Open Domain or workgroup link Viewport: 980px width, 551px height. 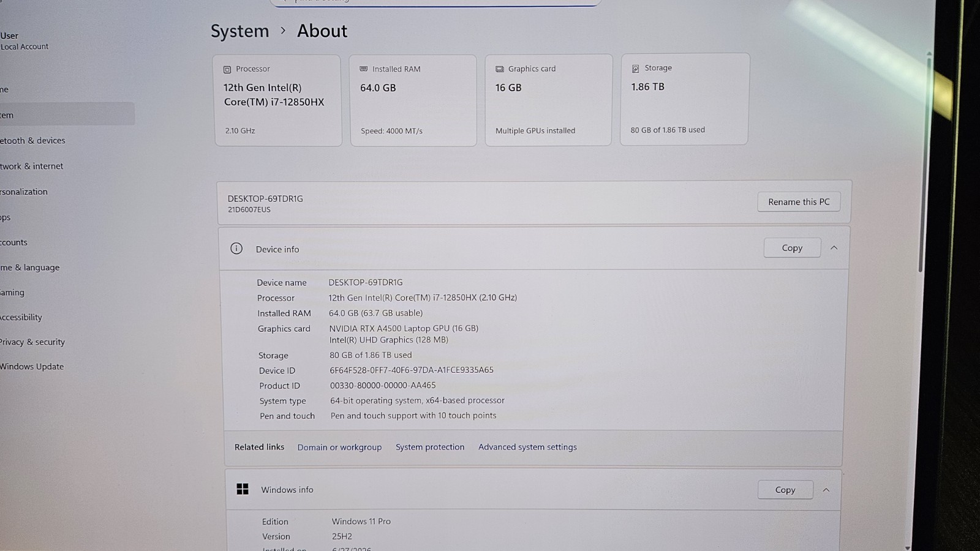pyautogui.click(x=339, y=448)
